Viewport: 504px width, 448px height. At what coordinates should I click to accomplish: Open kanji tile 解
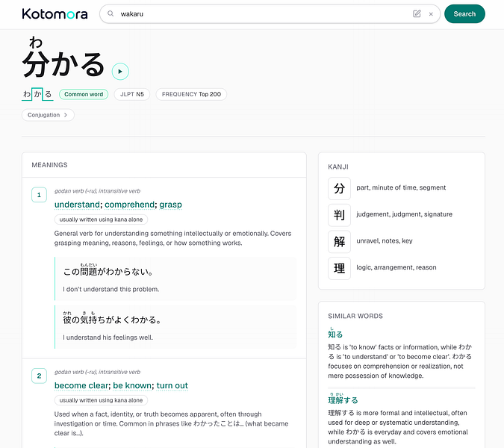339,242
